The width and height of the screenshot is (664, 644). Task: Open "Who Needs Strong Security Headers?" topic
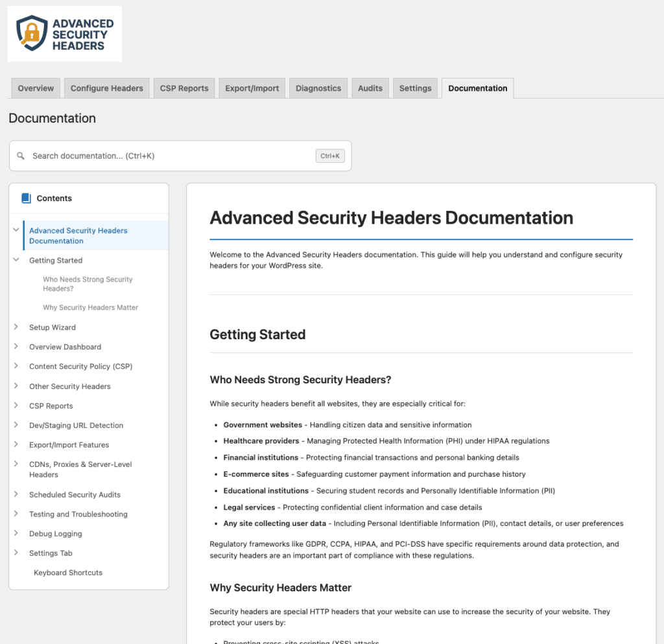click(88, 283)
